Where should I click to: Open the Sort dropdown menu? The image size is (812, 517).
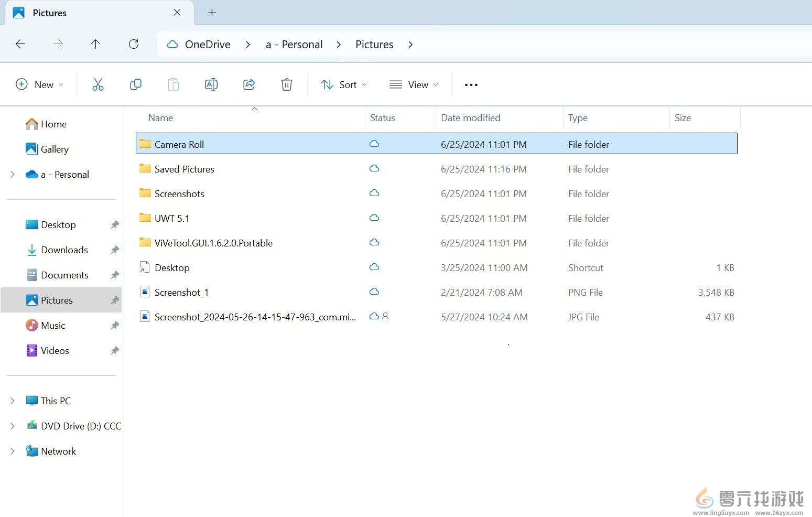point(344,85)
